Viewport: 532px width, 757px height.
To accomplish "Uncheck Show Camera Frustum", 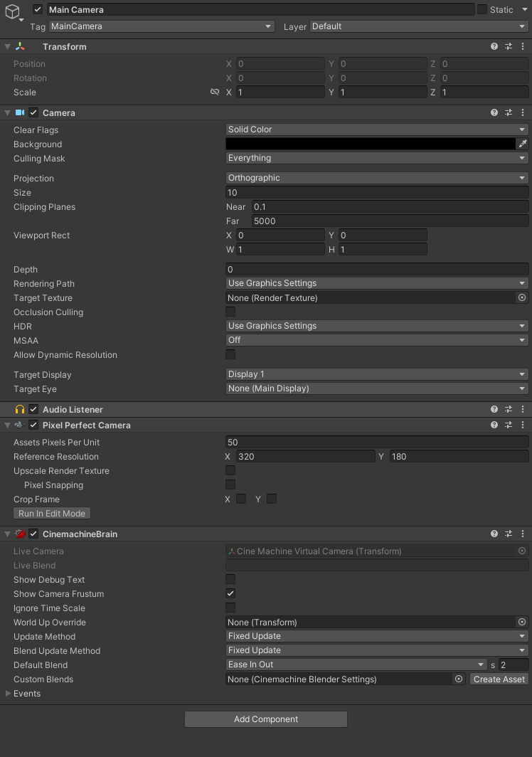I will click(x=230, y=593).
